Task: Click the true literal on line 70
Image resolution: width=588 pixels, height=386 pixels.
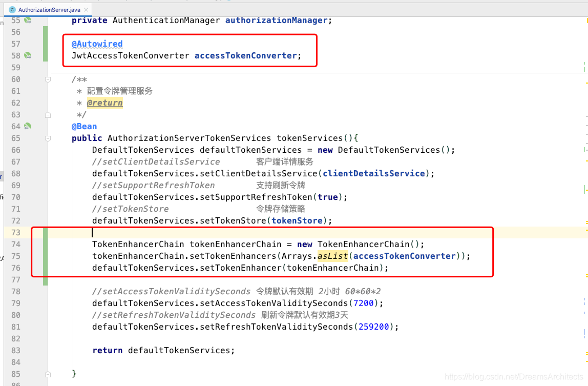Action: (328, 197)
